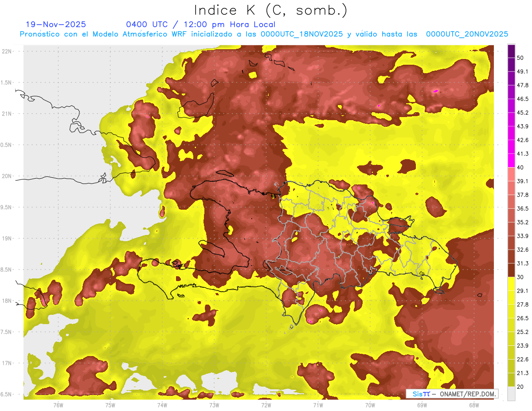
Task: Click the longitude axis label "68W"
Action: 473,405
